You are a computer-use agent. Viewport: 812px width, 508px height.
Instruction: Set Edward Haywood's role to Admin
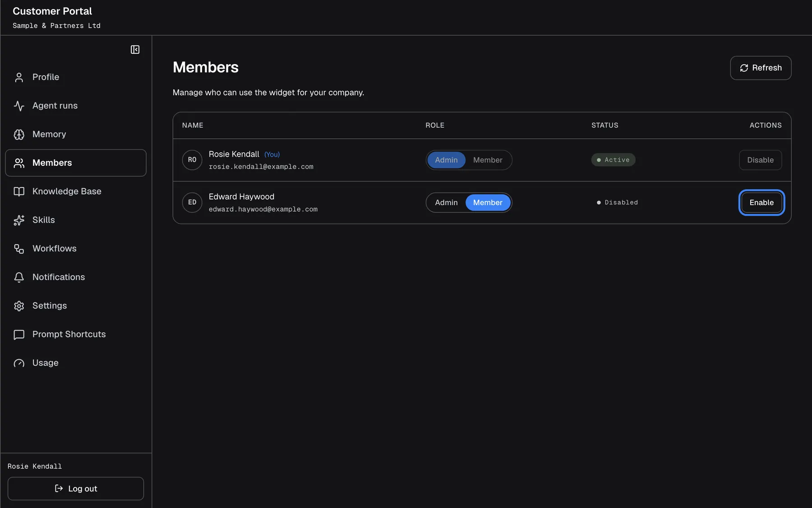[446, 202]
